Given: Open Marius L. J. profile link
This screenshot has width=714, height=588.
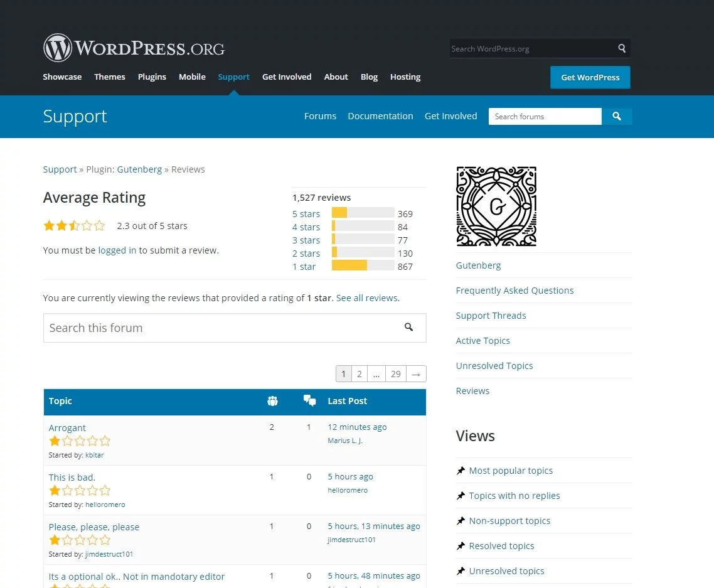Looking at the screenshot, I should [345, 441].
